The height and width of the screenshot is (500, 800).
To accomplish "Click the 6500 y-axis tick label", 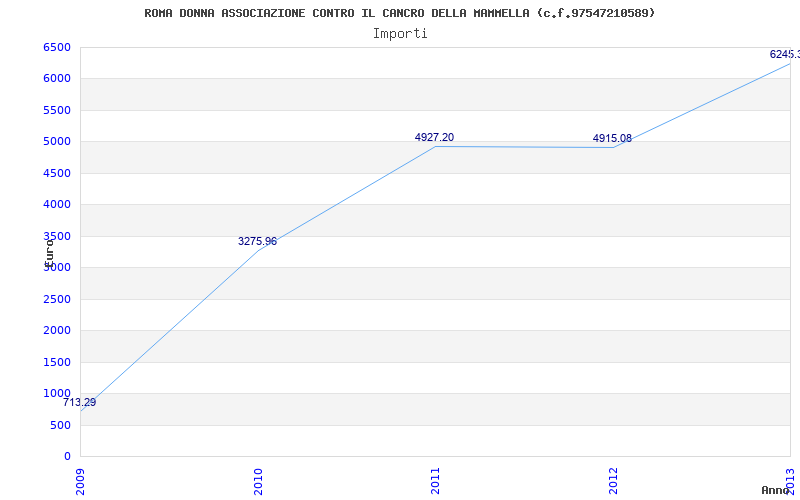I will 57,47.
